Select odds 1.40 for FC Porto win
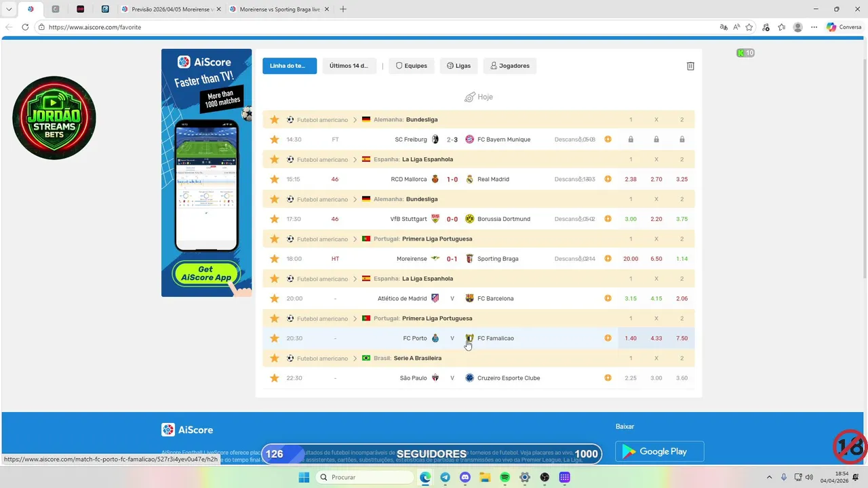868x488 pixels. (x=631, y=338)
